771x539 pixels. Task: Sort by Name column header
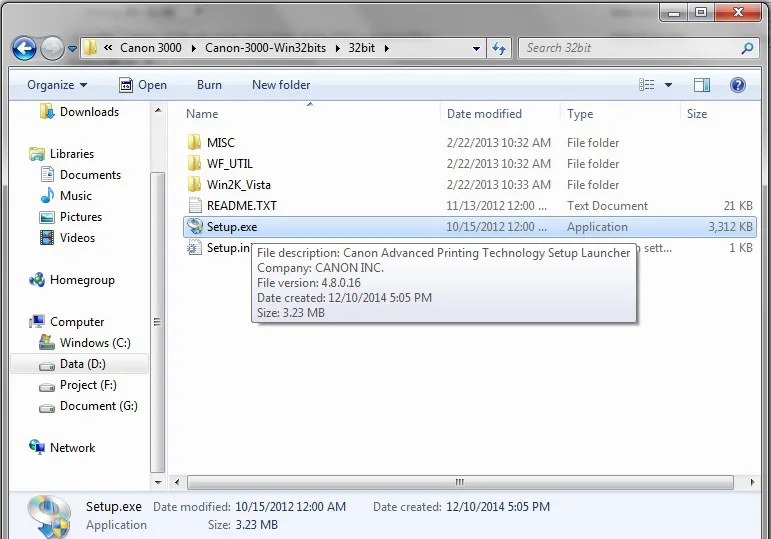(202, 114)
